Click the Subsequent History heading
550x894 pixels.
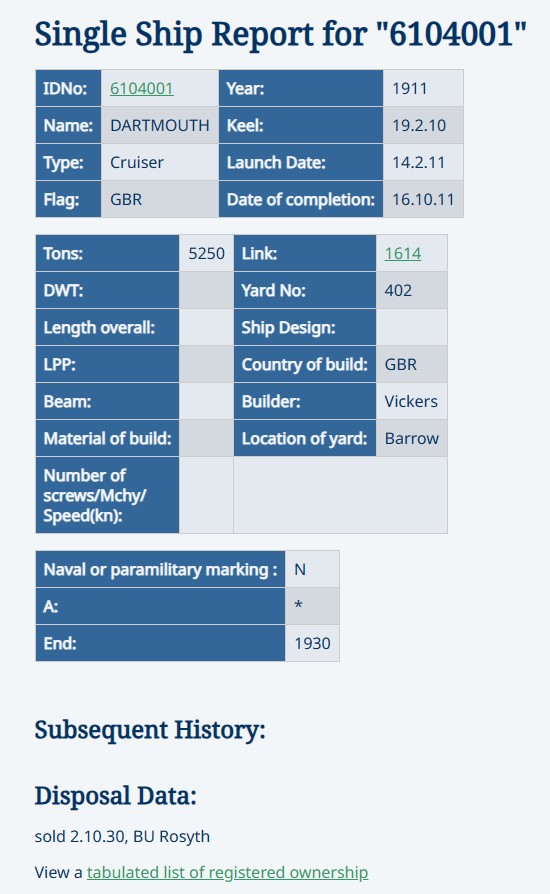[x=150, y=730]
